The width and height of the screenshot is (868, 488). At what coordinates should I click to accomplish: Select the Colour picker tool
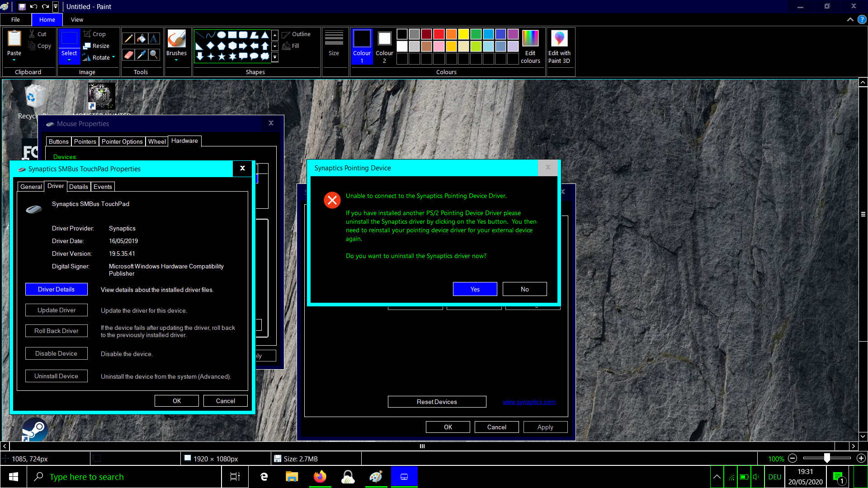click(x=141, y=55)
